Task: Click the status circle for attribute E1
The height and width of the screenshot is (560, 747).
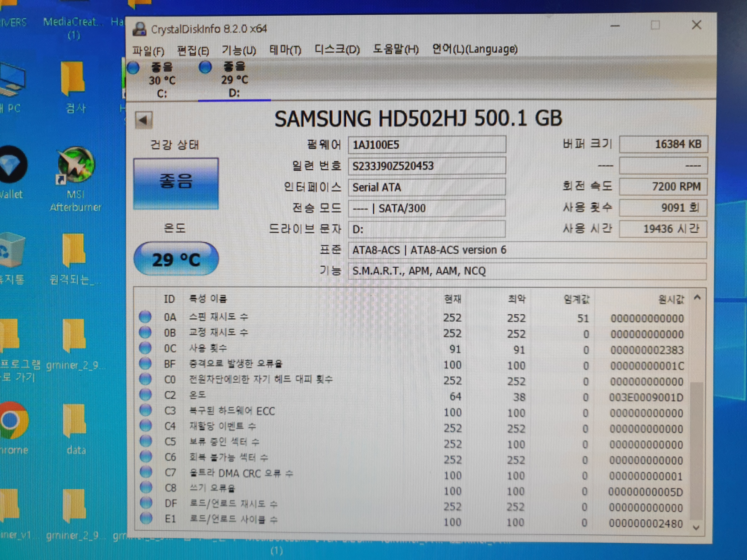Action: (146, 519)
